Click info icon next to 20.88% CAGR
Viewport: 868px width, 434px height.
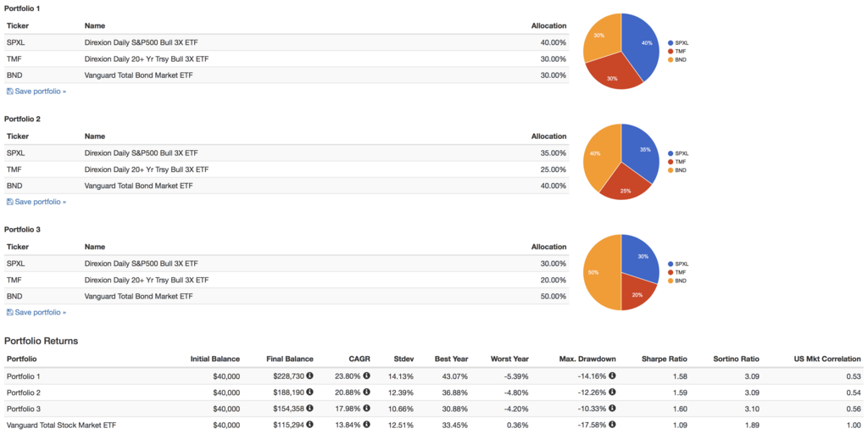(366, 392)
